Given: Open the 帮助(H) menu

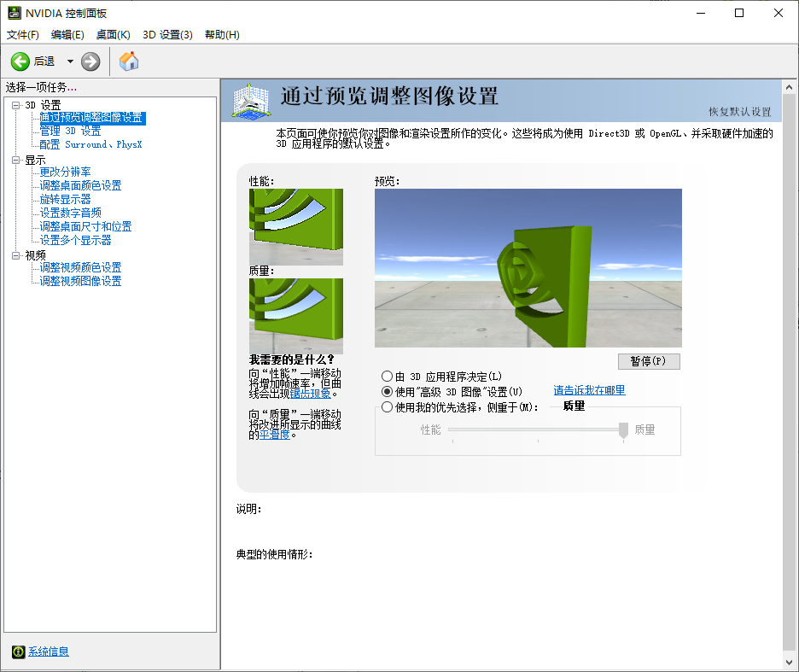Looking at the screenshot, I should [x=222, y=35].
